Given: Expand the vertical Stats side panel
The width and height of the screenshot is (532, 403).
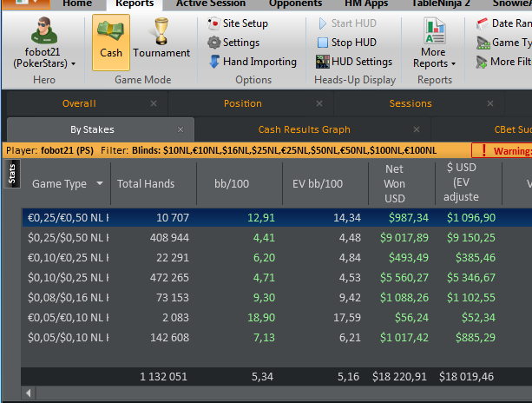Looking at the screenshot, I should coord(12,174).
